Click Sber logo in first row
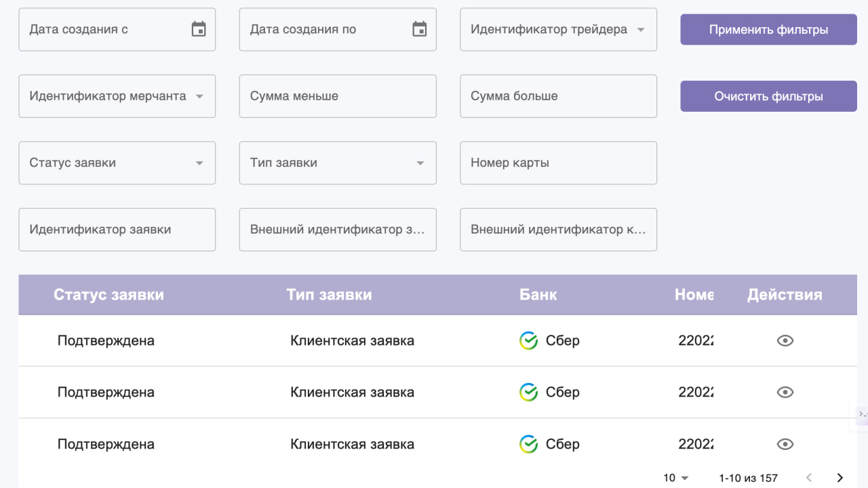Viewport: 868px width, 488px height. [x=528, y=341]
